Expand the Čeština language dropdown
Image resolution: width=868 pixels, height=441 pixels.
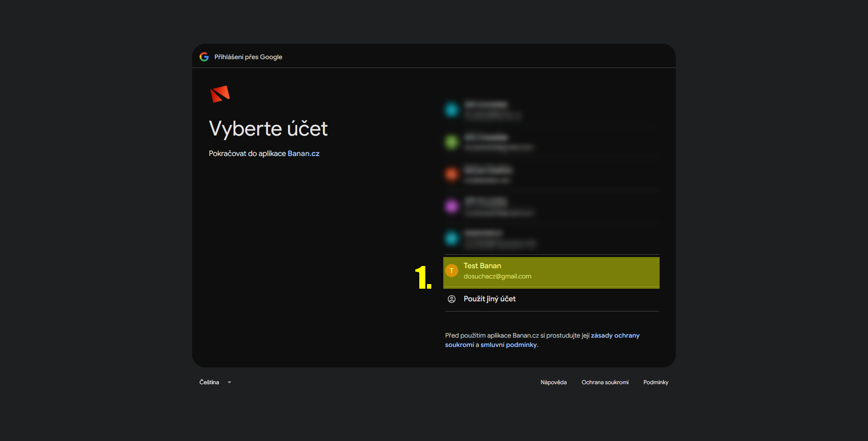click(x=215, y=382)
